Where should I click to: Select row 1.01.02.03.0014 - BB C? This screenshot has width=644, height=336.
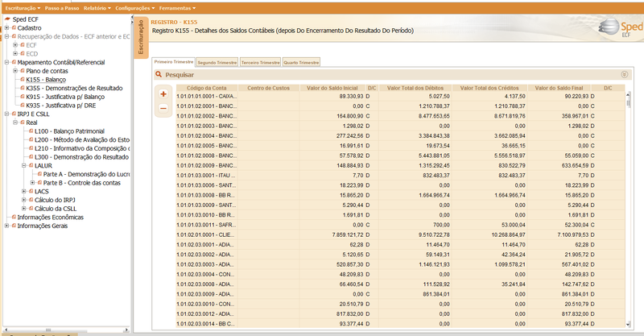click(400, 324)
